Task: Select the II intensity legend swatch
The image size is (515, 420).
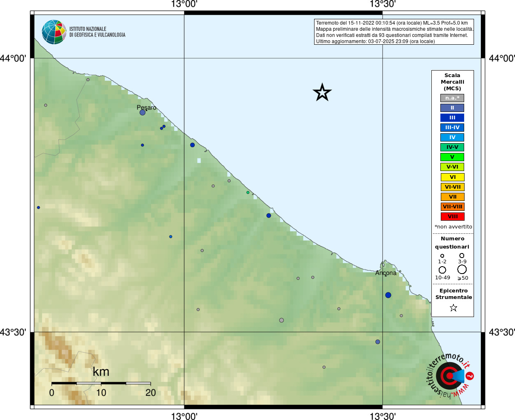Action: tap(452, 108)
